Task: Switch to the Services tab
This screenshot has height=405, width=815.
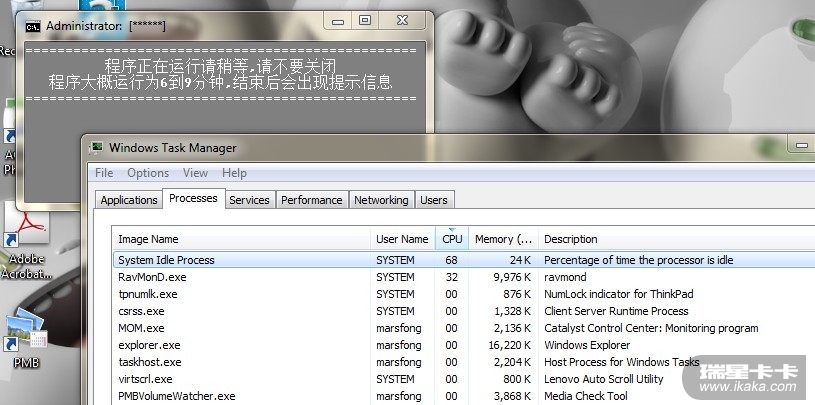Action: point(249,200)
